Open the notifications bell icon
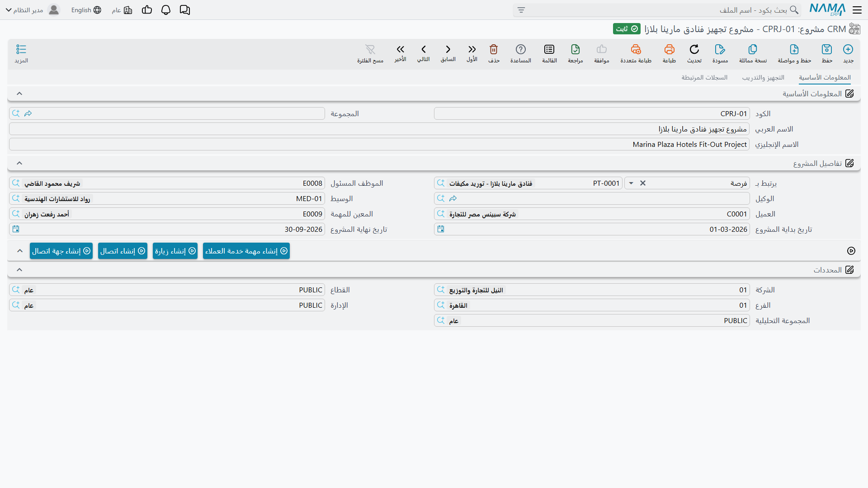The image size is (868, 488). coord(166,10)
